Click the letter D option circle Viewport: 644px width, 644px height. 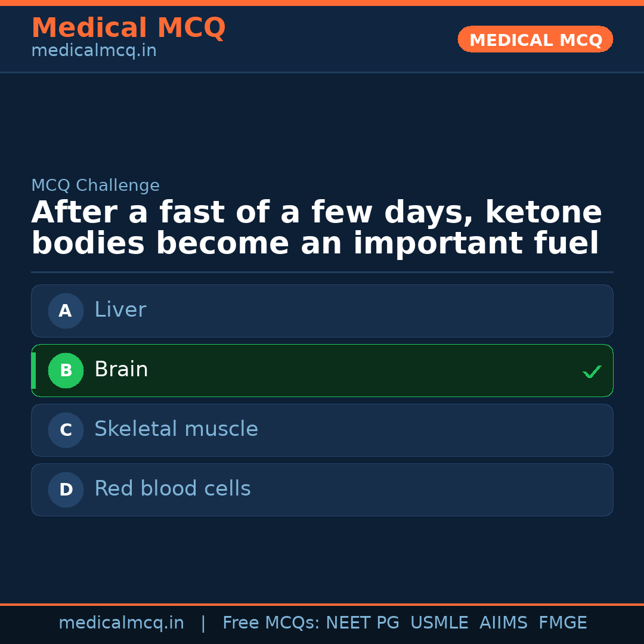coord(66,490)
